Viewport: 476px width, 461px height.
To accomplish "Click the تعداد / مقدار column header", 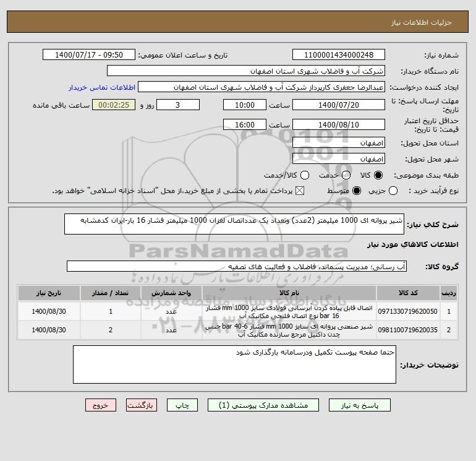I will tap(111, 293).
